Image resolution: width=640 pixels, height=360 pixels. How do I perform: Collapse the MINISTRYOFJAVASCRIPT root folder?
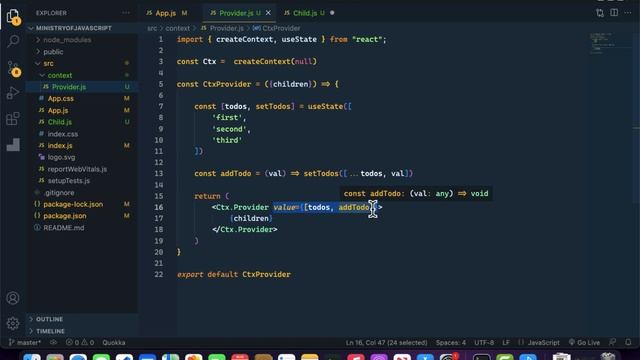click(73, 28)
